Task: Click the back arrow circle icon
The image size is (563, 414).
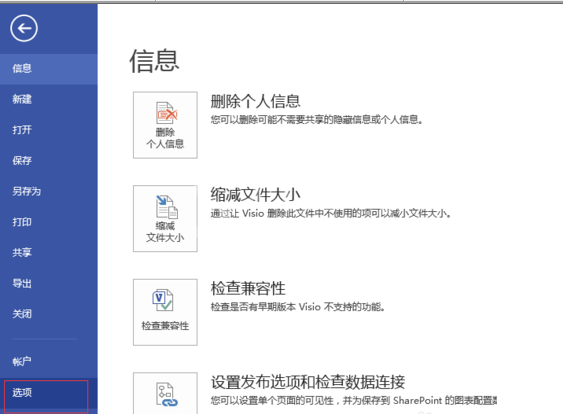Action: (24, 28)
